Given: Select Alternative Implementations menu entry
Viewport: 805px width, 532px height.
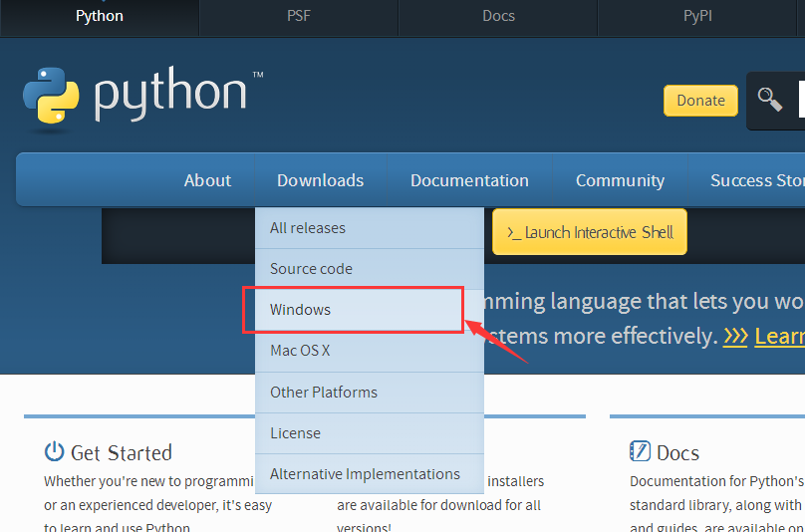Looking at the screenshot, I should click(x=365, y=474).
